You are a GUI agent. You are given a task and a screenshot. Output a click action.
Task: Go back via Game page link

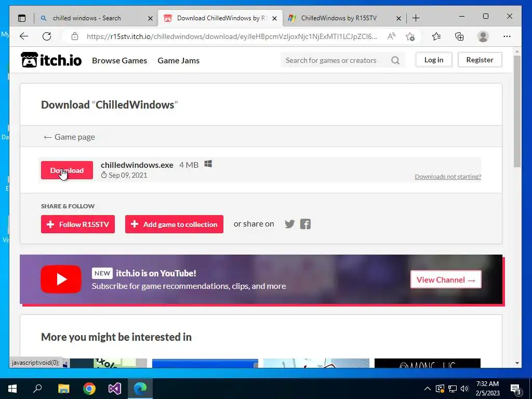69,137
